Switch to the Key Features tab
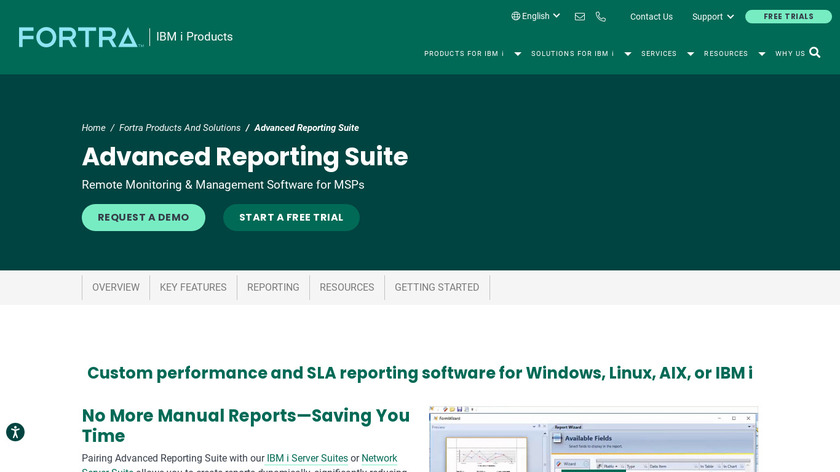The image size is (840, 472). coord(193,287)
